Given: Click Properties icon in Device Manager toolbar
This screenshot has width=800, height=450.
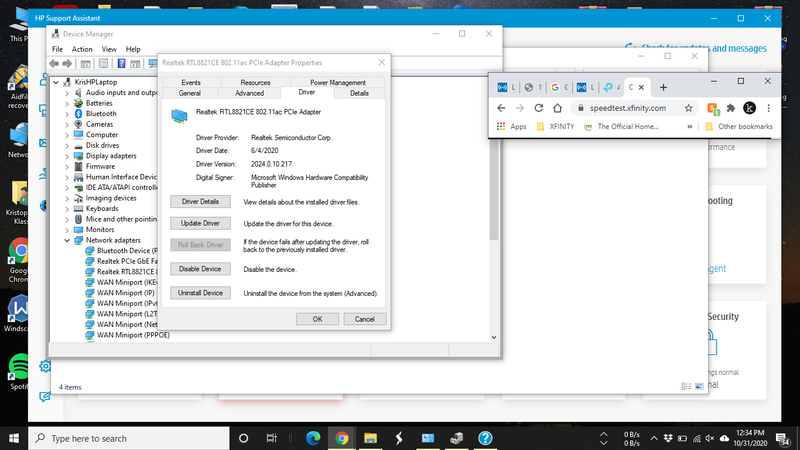Looking at the screenshot, I should tap(104, 64).
